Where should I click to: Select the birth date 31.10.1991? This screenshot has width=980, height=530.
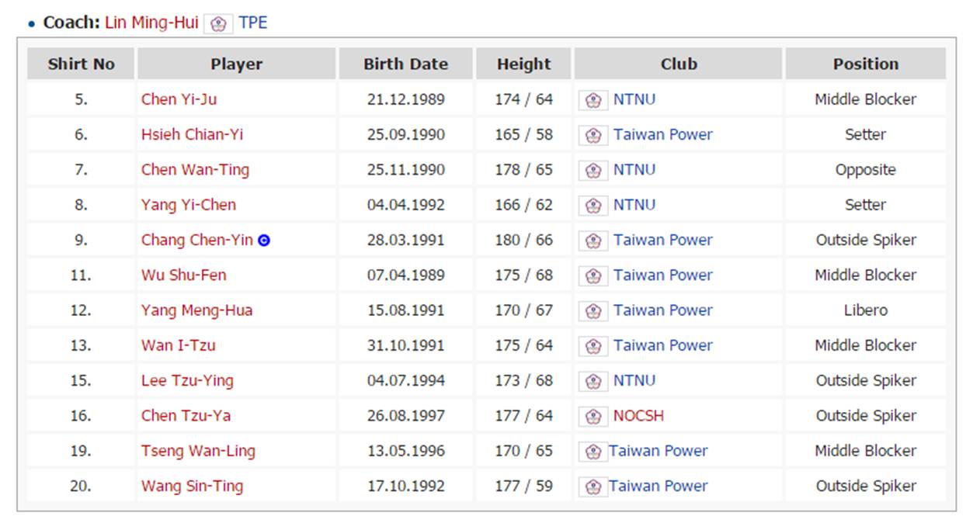coord(406,345)
